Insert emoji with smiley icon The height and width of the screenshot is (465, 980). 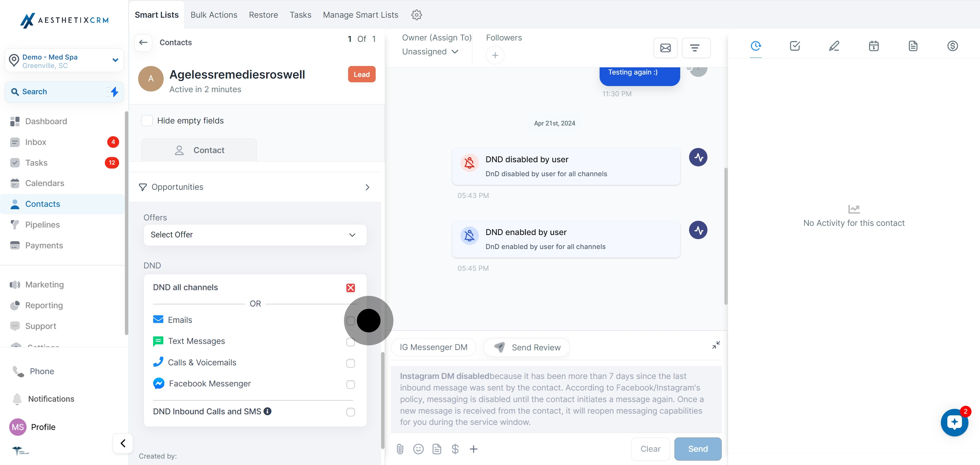(x=418, y=449)
